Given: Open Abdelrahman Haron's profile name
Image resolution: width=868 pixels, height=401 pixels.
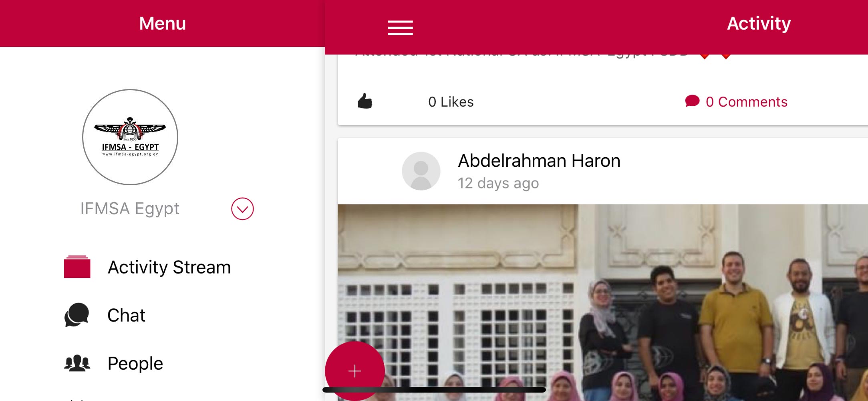Looking at the screenshot, I should click(x=539, y=161).
